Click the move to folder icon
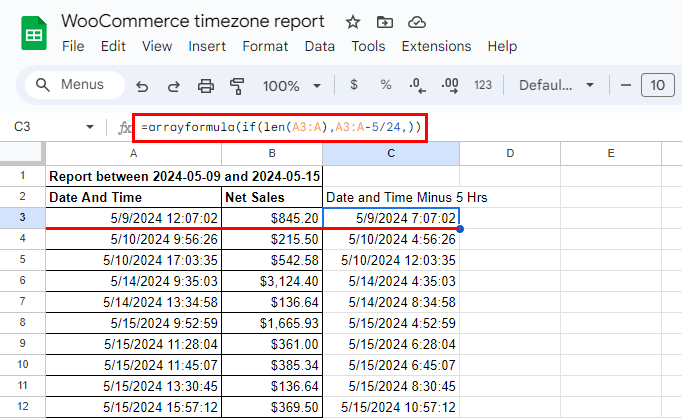The image size is (682, 418). pyautogui.click(x=385, y=22)
